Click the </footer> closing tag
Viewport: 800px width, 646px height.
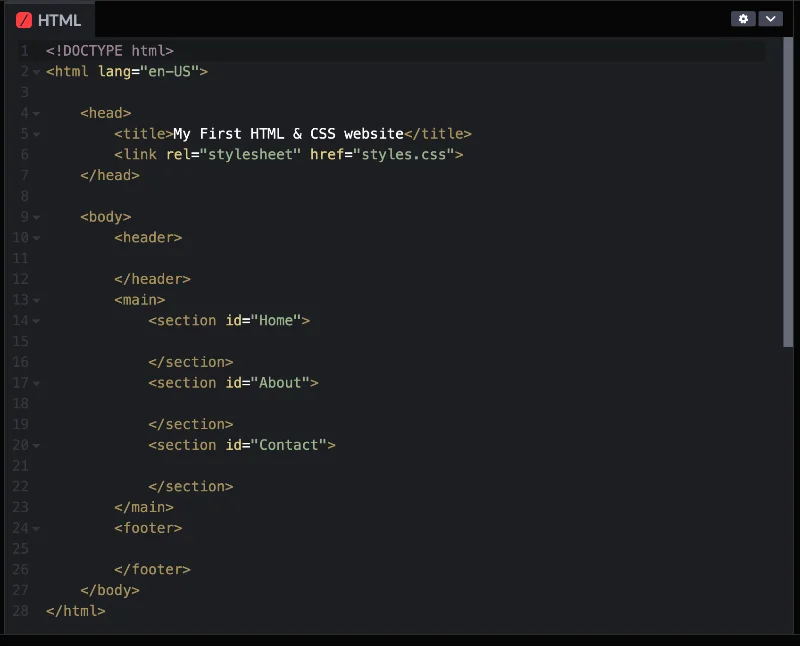(152, 569)
